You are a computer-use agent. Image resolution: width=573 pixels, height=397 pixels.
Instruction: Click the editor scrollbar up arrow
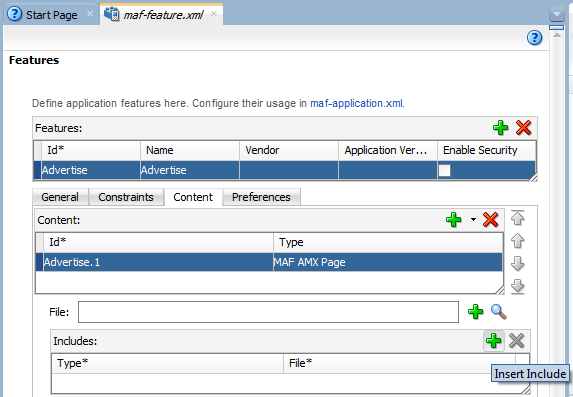pos(557,35)
